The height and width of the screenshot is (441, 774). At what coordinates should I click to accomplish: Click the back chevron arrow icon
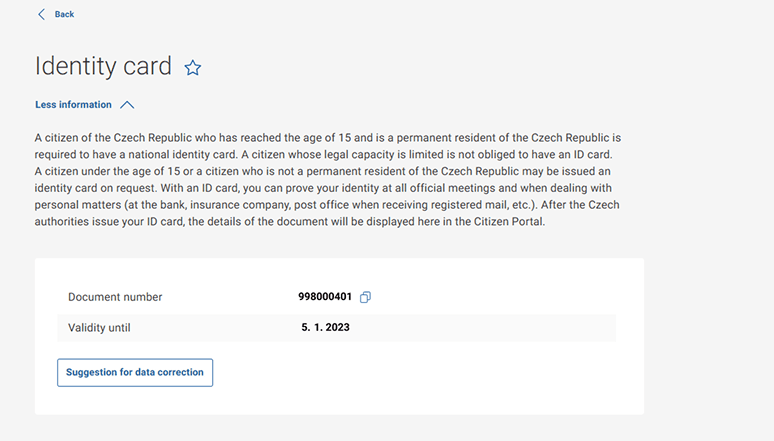(41, 14)
